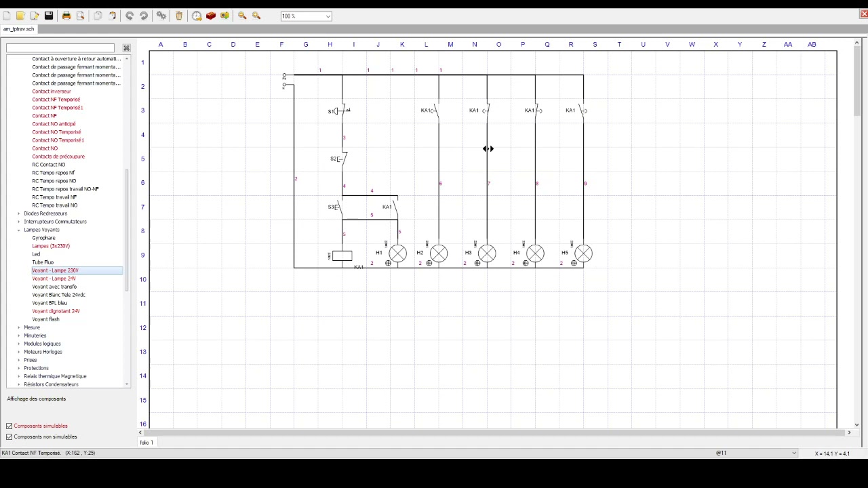Expand Diodes Redresseurs category

pyautogui.click(x=19, y=213)
